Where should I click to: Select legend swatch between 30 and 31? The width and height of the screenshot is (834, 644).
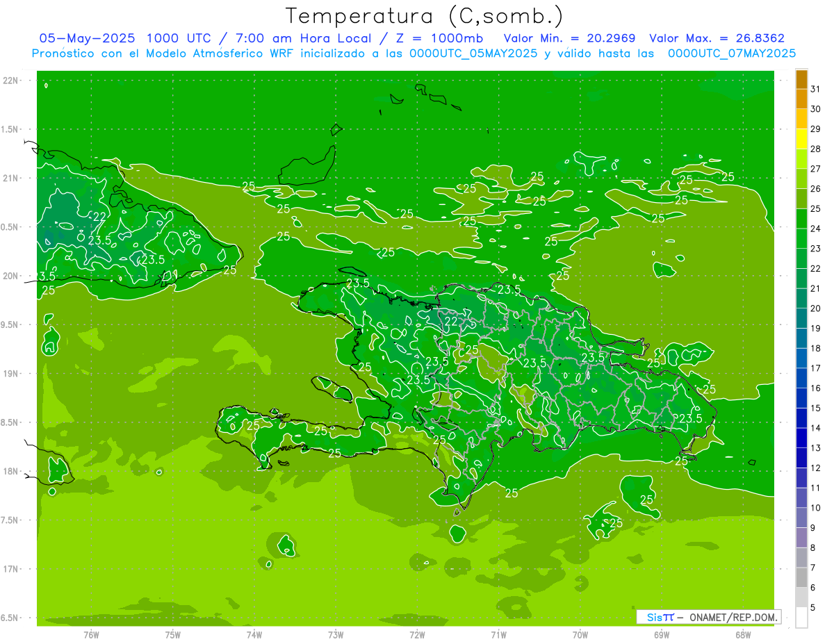(x=801, y=99)
